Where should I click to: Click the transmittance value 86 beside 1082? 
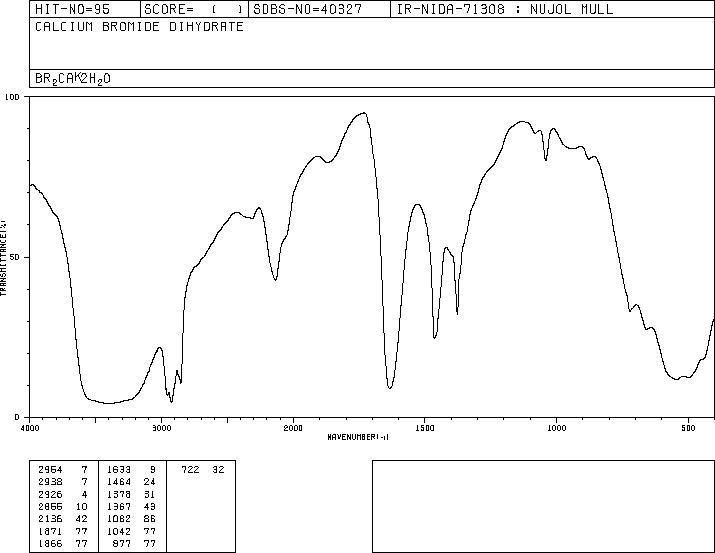(x=150, y=519)
